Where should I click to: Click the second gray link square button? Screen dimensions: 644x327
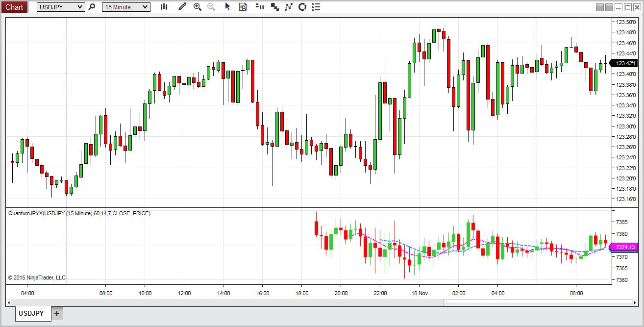pos(609,7)
